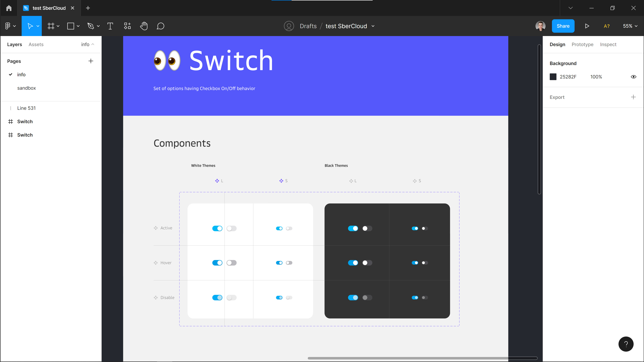Select the Comment tool
Viewport: 644px width, 362px height.
160,26
